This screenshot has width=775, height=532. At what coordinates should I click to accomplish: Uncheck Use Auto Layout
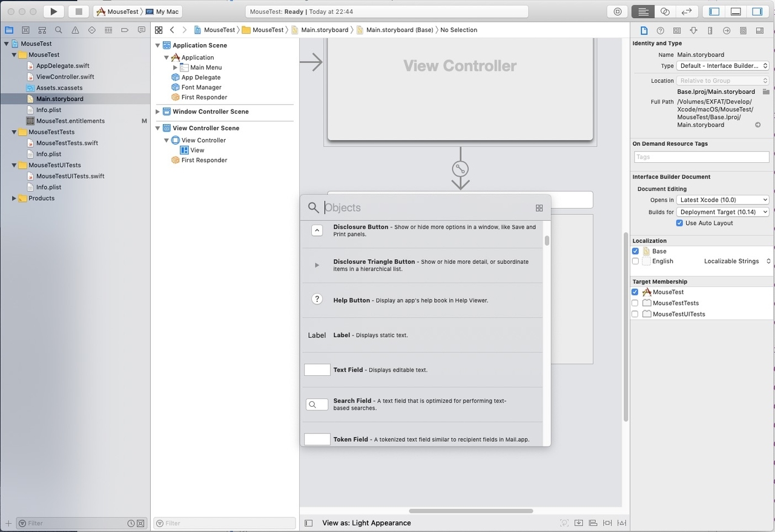click(679, 223)
